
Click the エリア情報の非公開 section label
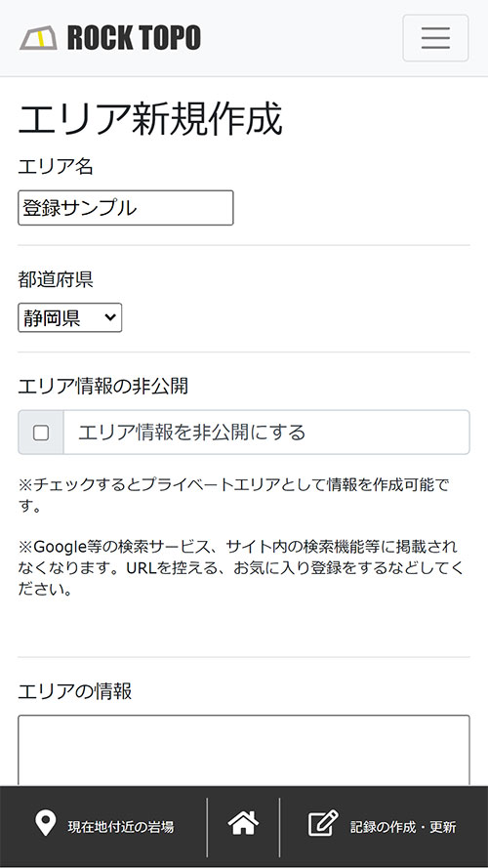pos(102,387)
